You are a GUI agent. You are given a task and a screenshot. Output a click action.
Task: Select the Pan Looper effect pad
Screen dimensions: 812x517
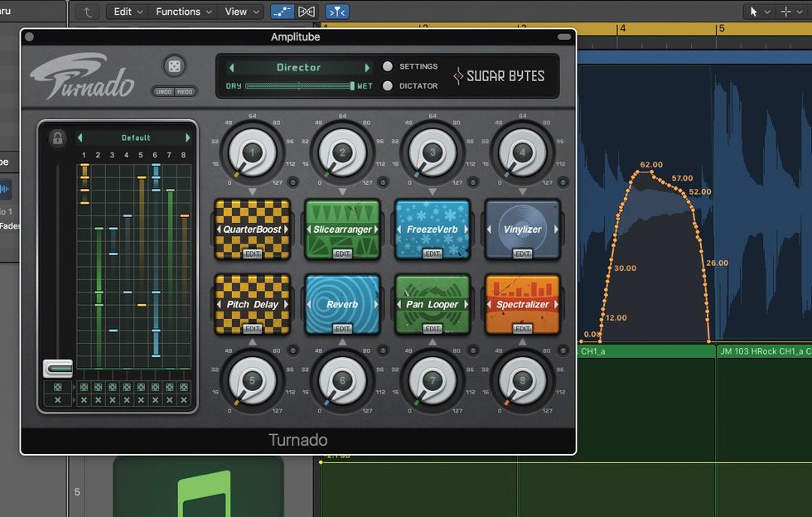[433, 304]
